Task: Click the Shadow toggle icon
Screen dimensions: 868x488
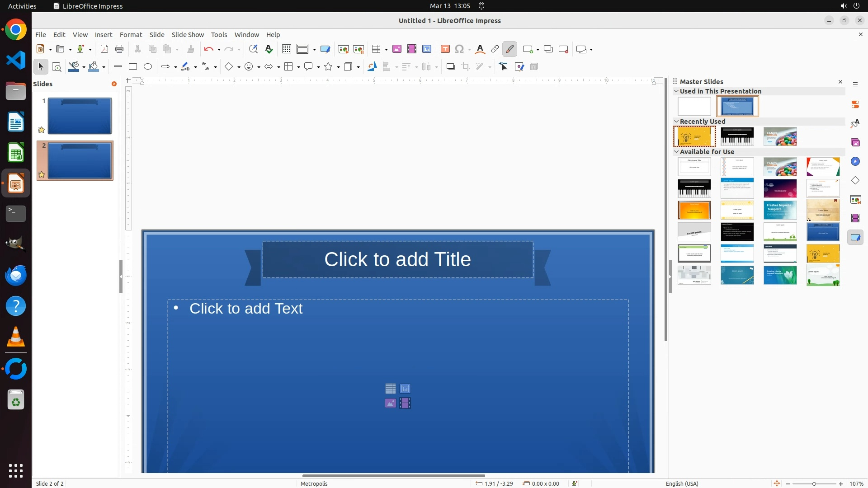Action: tap(450, 67)
